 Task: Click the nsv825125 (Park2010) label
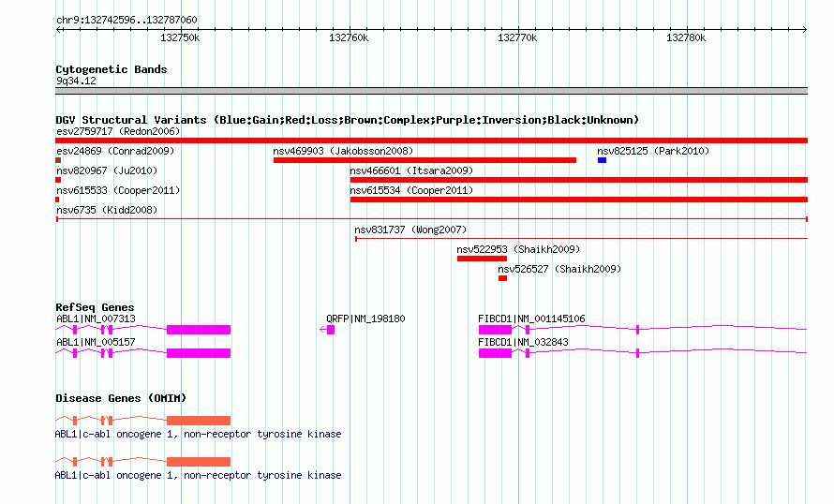(653, 151)
